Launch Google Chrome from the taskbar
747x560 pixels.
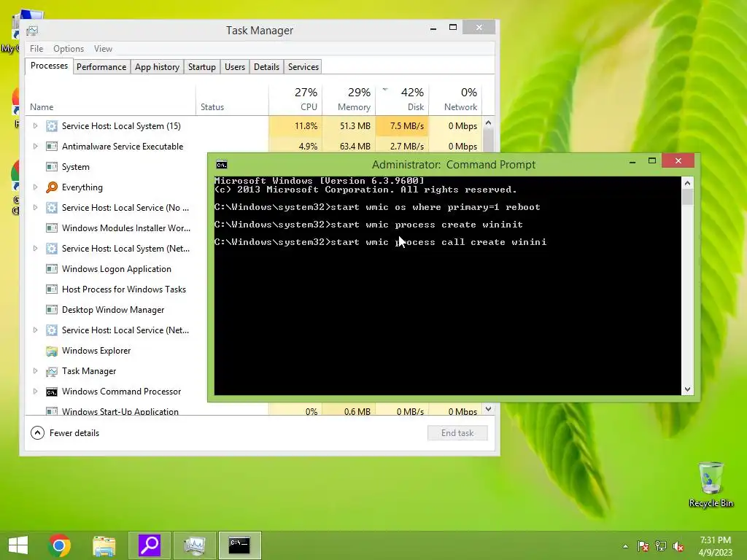tap(60, 545)
